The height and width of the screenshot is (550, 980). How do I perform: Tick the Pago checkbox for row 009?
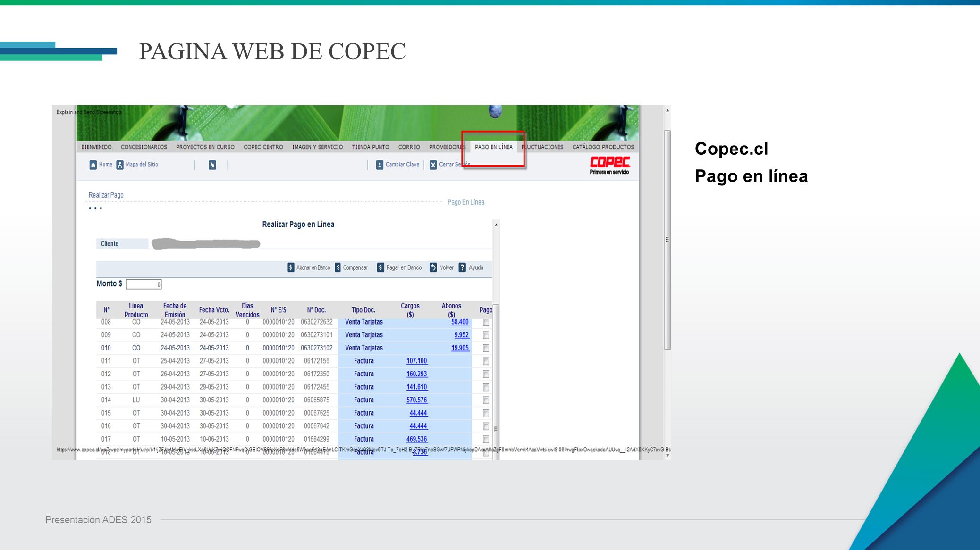click(486, 335)
